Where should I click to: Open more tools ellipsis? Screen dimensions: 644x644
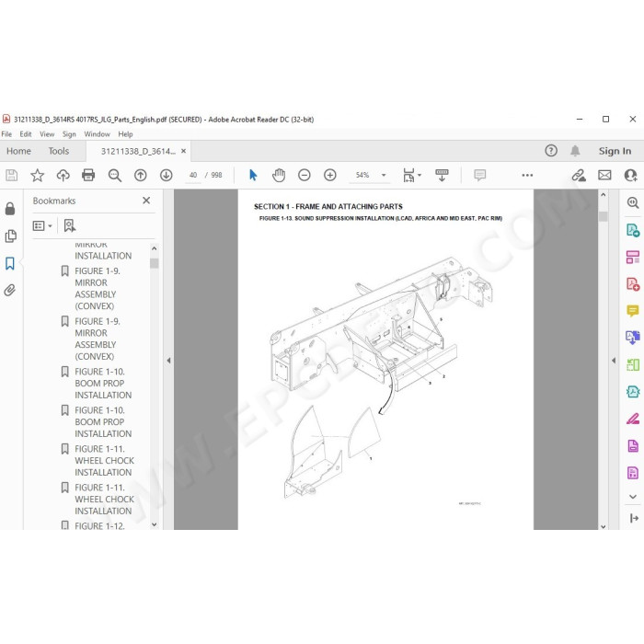click(x=527, y=176)
